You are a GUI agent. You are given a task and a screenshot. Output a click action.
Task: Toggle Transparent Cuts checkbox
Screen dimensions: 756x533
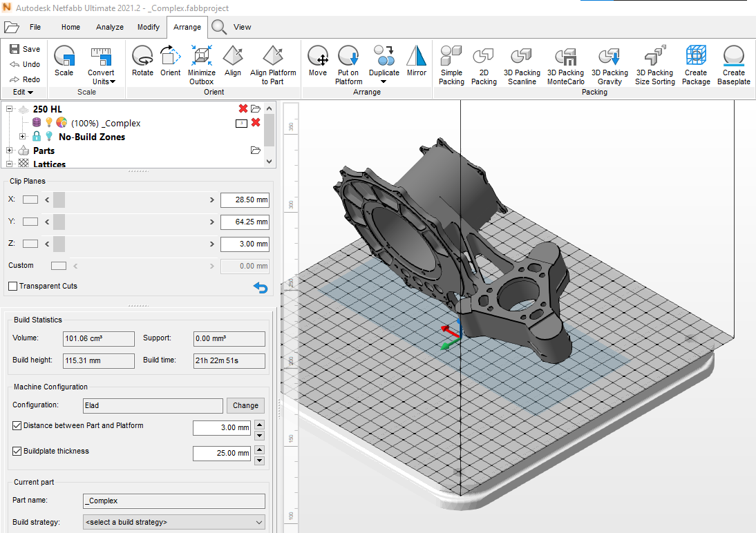pyautogui.click(x=13, y=287)
